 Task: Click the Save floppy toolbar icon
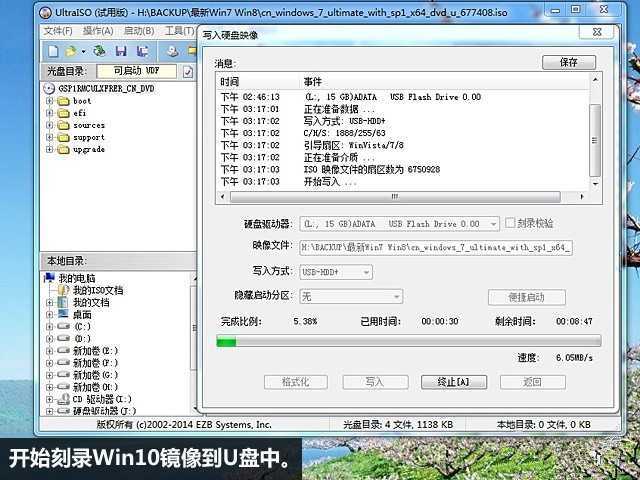pos(121,51)
